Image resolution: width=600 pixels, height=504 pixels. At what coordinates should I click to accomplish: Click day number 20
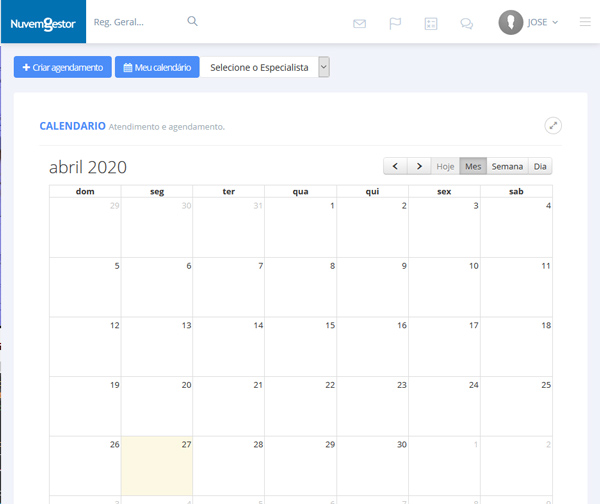click(x=186, y=385)
